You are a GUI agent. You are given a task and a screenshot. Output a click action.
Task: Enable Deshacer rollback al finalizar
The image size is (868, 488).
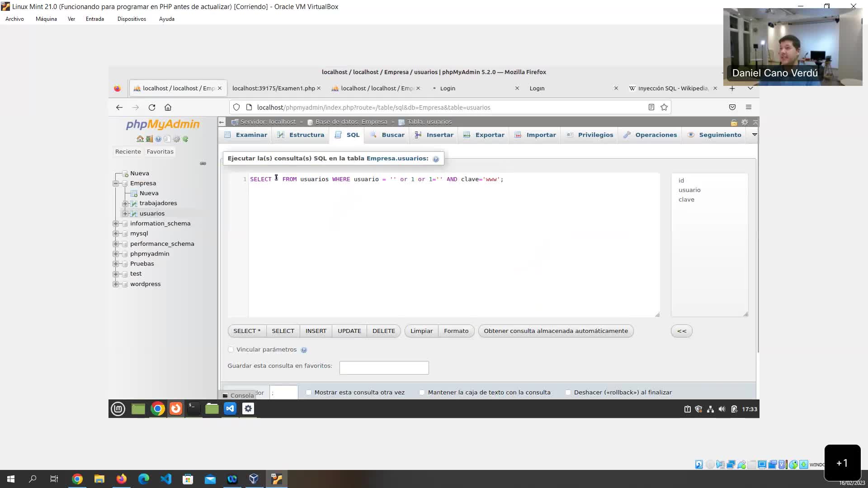(x=568, y=392)
